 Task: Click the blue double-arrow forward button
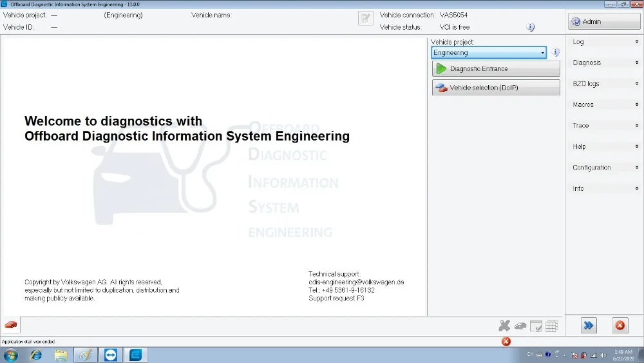[x=589, y=326]
